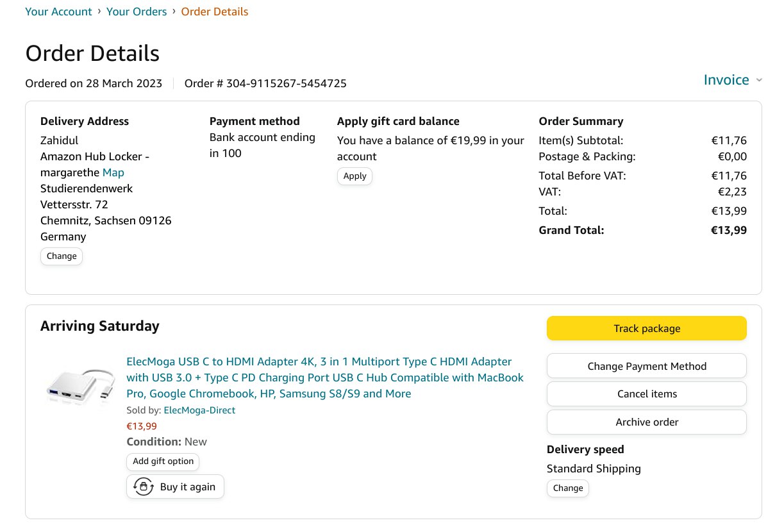Viewport: 784px width, 532px height.
Task: Expand the Invoice dropdown chevron
Action: tap(759, 80)
